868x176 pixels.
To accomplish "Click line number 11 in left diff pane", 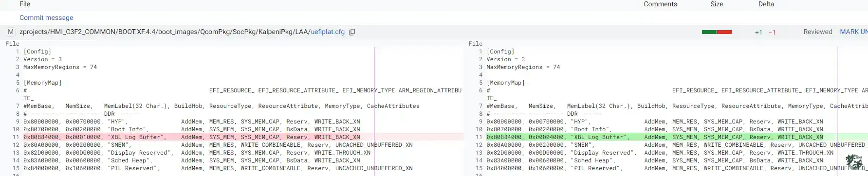I will [x=16, y=137].
